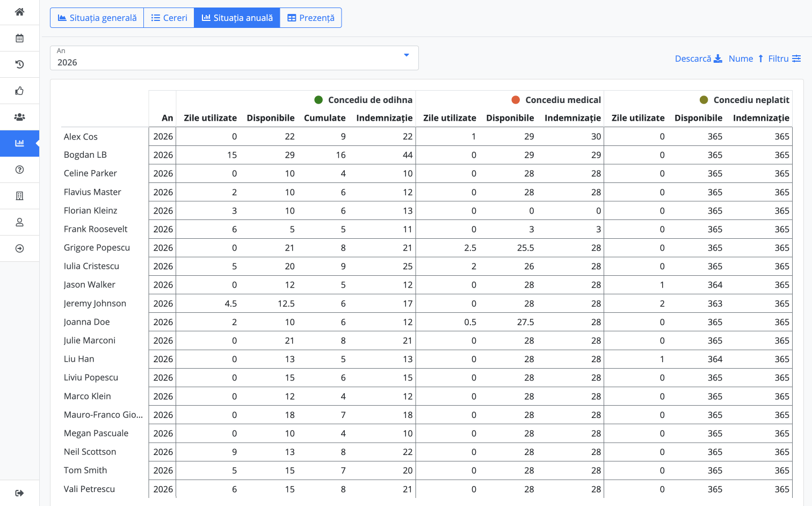Toggle sorting by Nume
This screenshot has height=506, width=812.
745,58
